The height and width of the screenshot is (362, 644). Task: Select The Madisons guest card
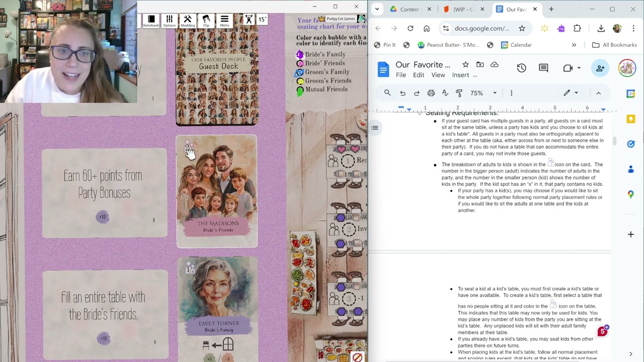point(217,191)
